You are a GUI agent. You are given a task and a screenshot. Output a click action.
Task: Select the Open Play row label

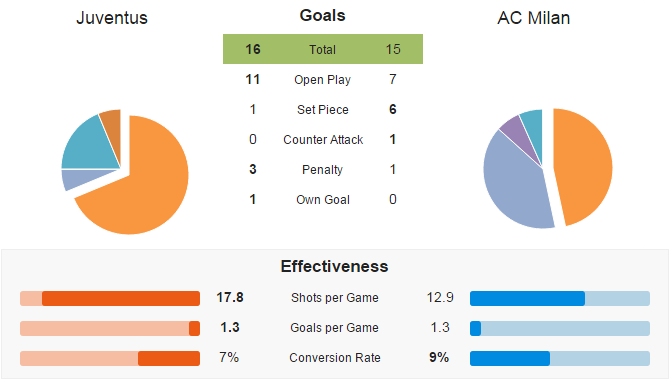[x=323, y=80]
